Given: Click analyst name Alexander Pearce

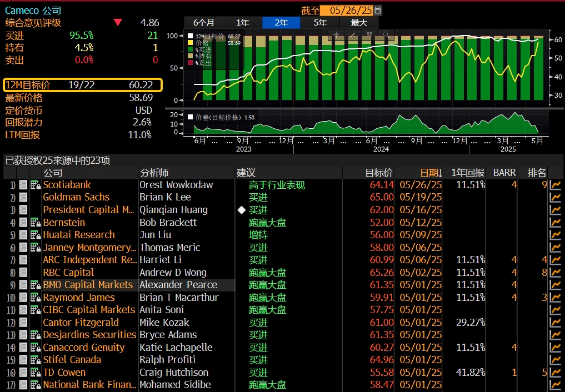Looking at the screenshot, I should tap(178, 285).
